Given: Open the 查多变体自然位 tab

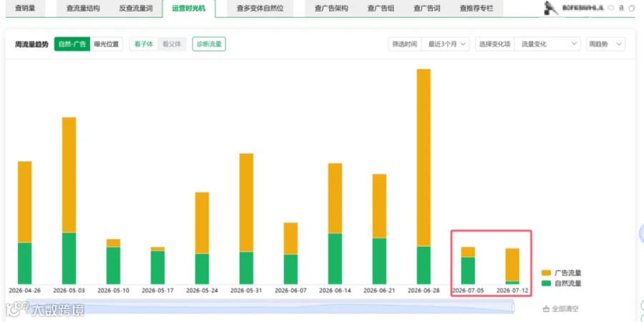Looking at the screenshot, I should click(260, 8).
